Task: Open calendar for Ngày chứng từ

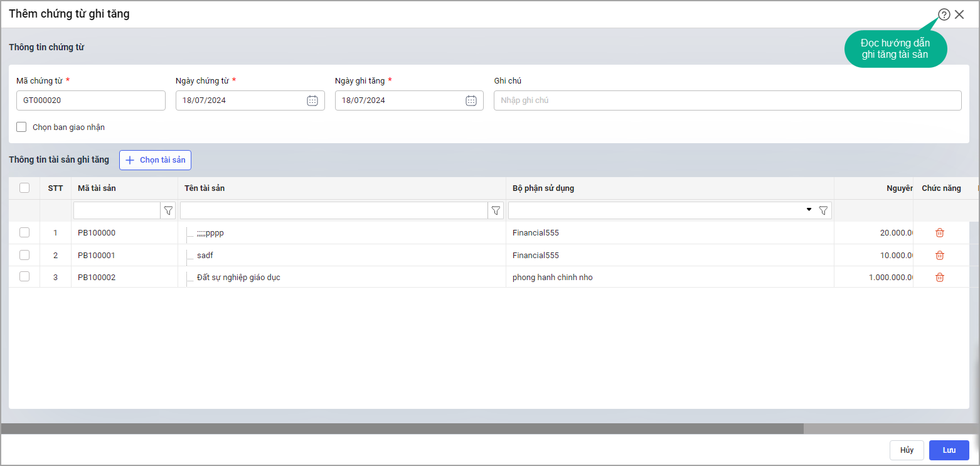Action: pos(312,100)
